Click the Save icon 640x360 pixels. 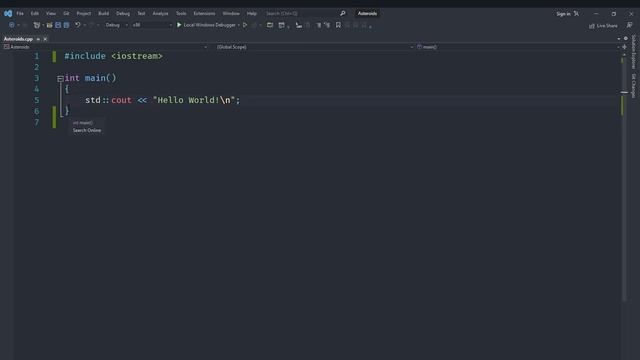[58, 25]
